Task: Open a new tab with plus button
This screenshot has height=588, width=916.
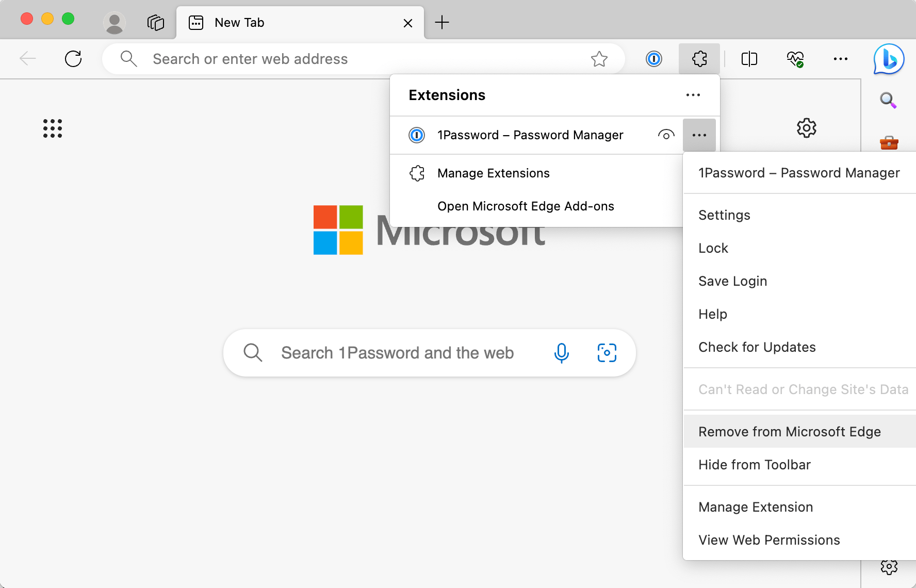Action: [x=442, y=22]
